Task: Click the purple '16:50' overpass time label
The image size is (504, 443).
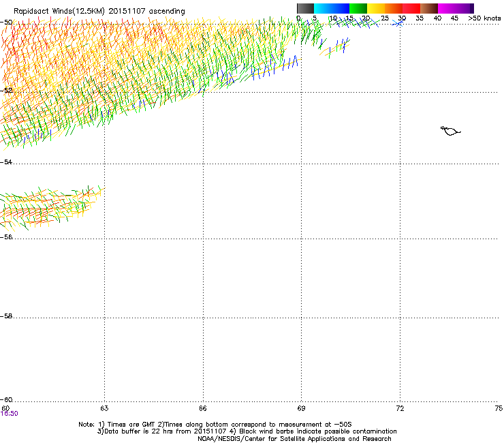Action: click(10, 414)
